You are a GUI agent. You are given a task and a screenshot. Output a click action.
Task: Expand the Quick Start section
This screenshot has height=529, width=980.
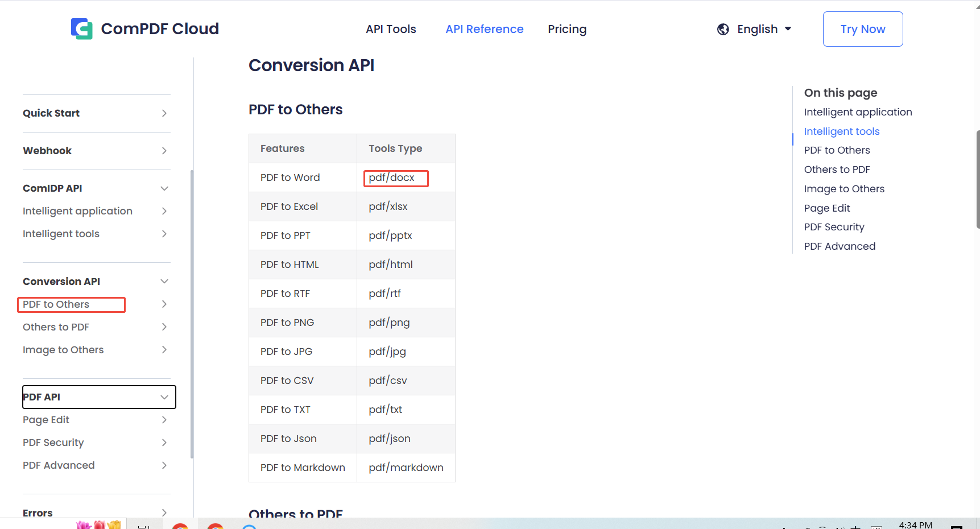164,113
